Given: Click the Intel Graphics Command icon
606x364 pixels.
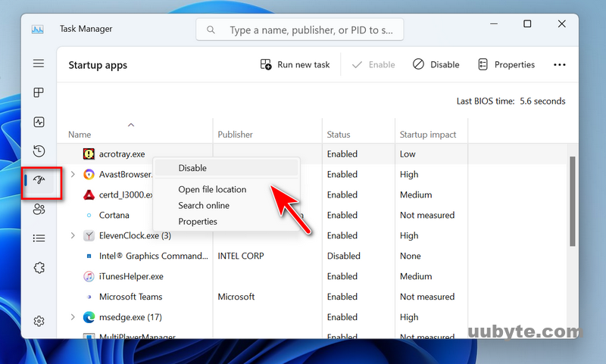Looking at the screenshot, I should 89,256.
